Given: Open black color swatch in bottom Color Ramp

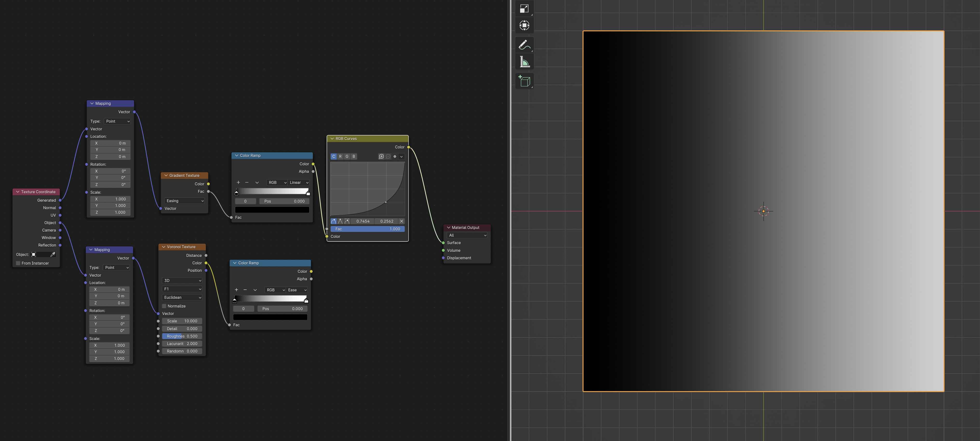Looking at the screenshot, I should pyautogui.click(x=270, y=317).
